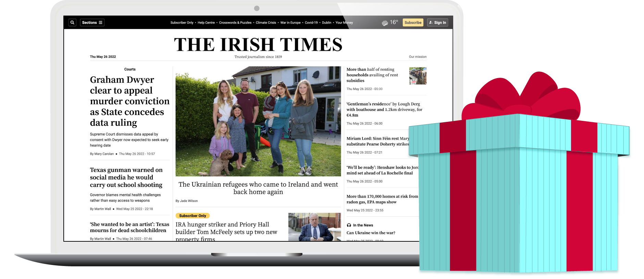Click the Subscribe button
This screenshot has width=644, height=279.
(413, 23)
